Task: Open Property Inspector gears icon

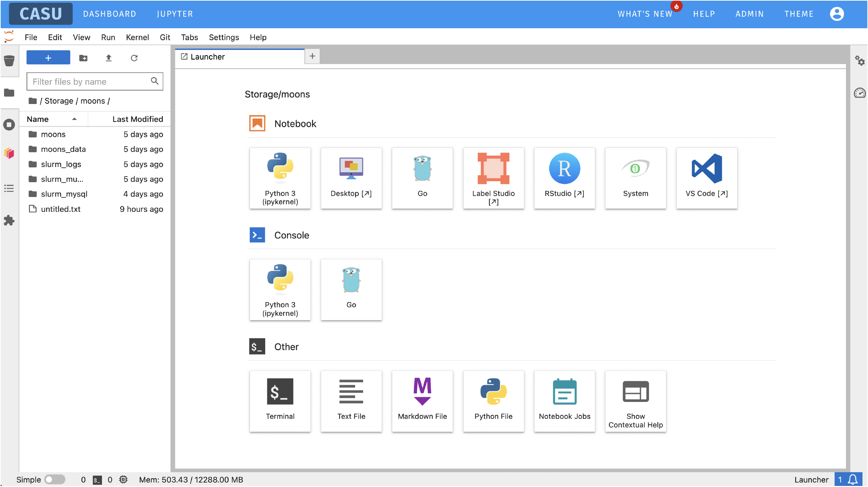Action: point(860,61)
